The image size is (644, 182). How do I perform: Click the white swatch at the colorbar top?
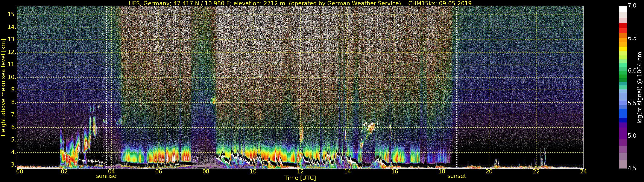point(623,9)
